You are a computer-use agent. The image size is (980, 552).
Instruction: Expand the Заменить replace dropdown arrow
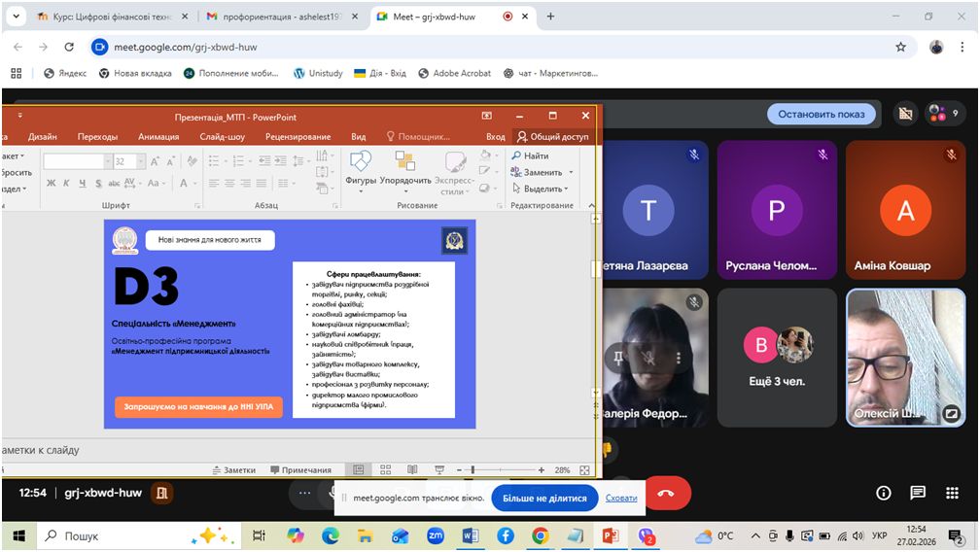click(x=571, y=173)
